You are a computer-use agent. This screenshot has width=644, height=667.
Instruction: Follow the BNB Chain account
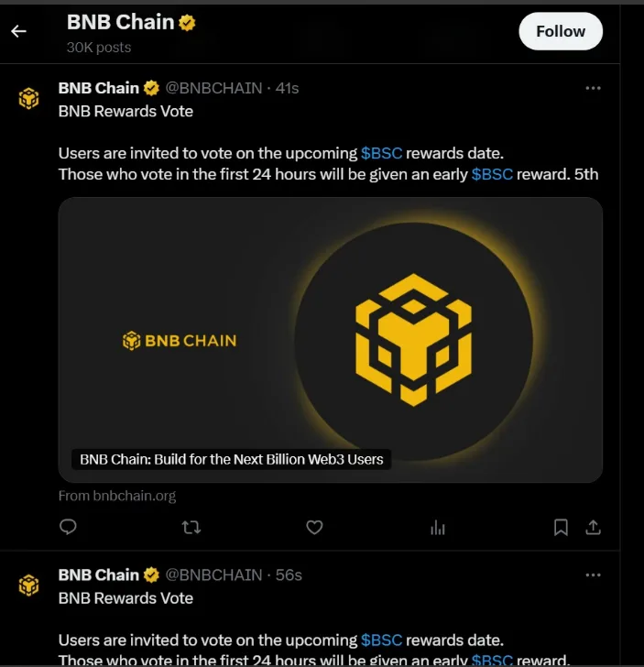(x=560, y=31)
